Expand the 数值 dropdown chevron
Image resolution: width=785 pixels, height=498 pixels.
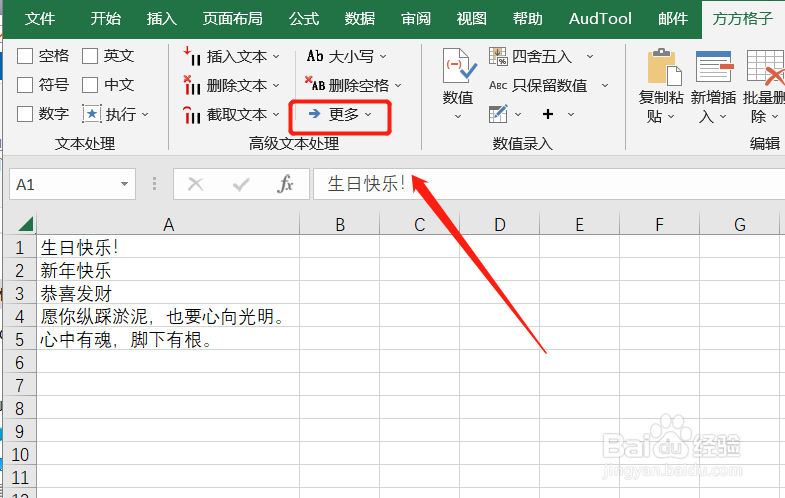tap(458, 117)
